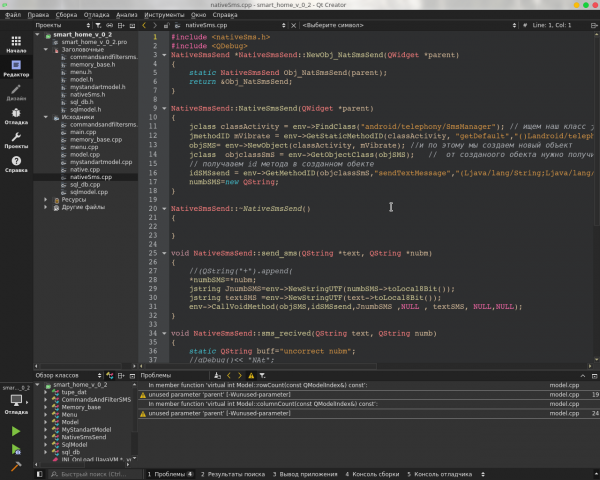
Task: Expand the Ресурсы folder
Action: (46, 199)
